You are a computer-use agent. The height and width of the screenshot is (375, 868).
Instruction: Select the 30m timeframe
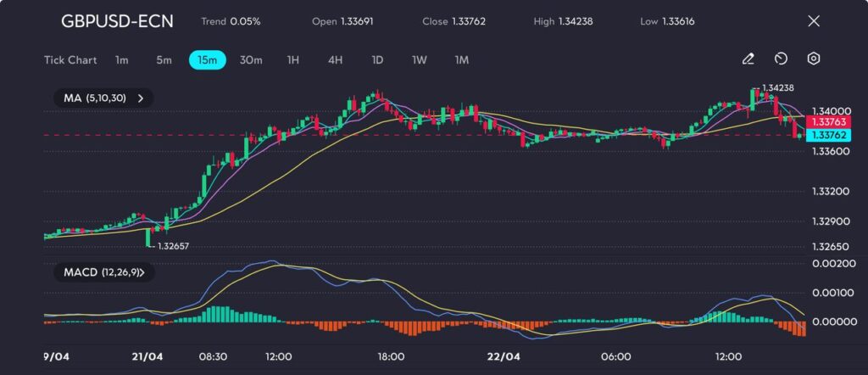point(251,60)
